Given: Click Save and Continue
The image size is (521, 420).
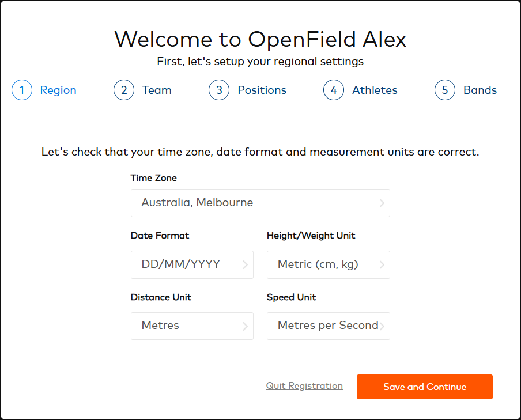Looking at the screenshot, I should tap(425, 387).
